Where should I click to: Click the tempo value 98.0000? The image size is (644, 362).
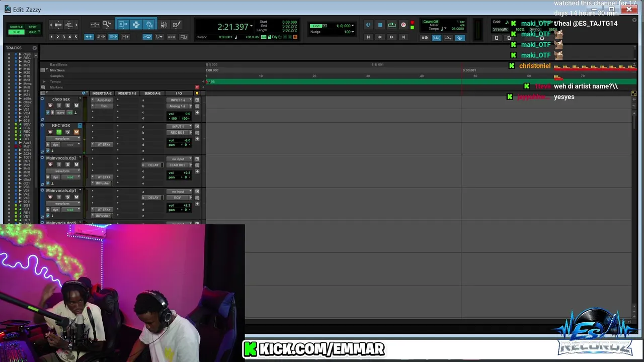[x=457, y=29]
